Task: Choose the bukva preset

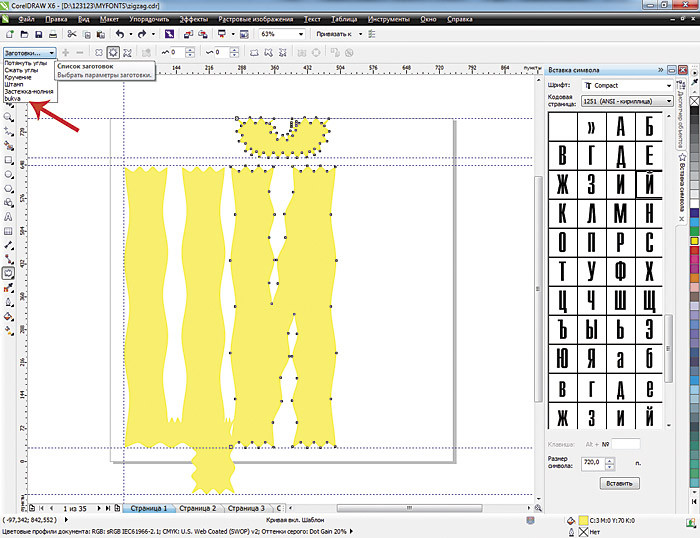Action: point(12,98)
